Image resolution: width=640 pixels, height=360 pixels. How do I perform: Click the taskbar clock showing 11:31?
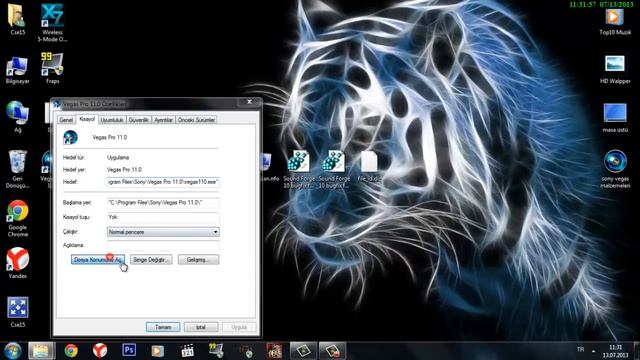(x=615, y=351)
